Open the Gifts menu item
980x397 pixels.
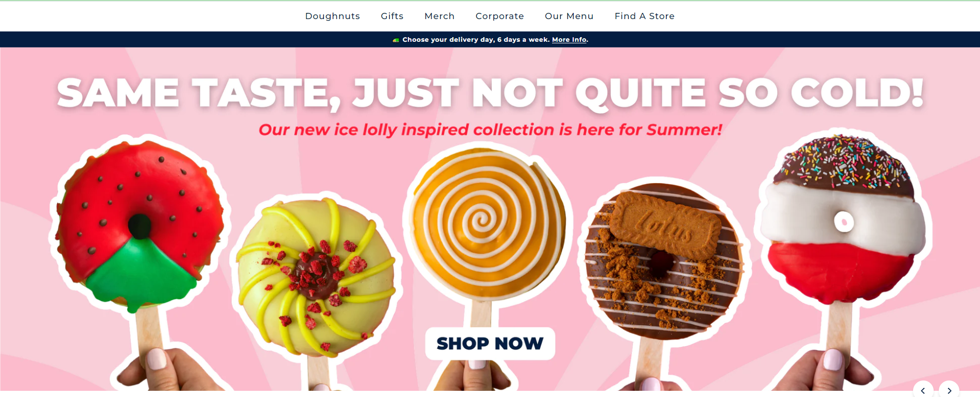pyautogui.click(x=392, y=16)
